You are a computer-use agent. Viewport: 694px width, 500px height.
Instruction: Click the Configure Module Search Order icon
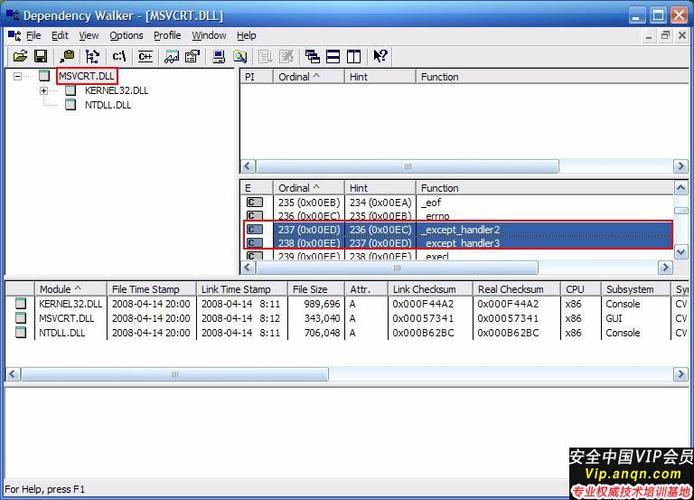point(193,56)
